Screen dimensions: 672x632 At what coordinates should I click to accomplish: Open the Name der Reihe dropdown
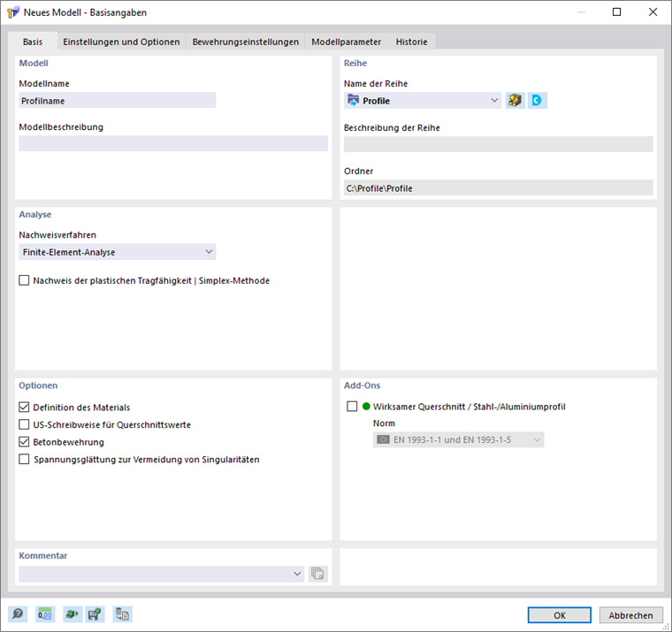point(423,101)
